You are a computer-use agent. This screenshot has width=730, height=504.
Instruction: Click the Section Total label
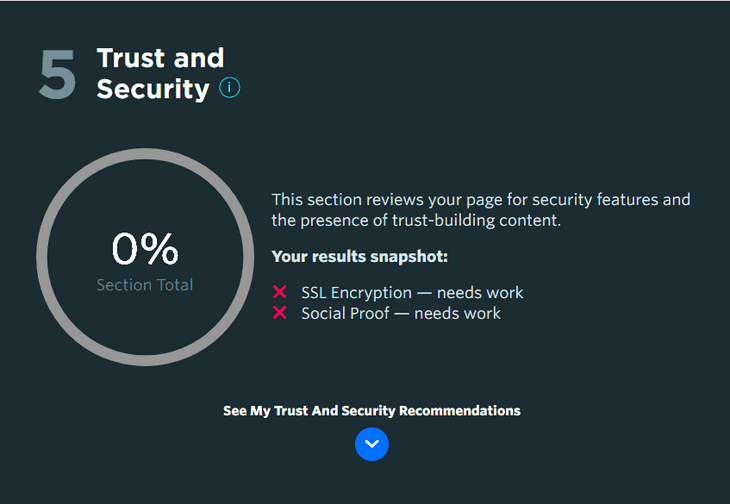coord(145,285)
